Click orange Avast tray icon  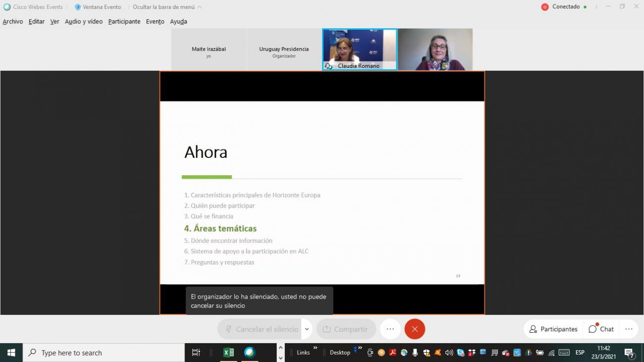point(437,353)
